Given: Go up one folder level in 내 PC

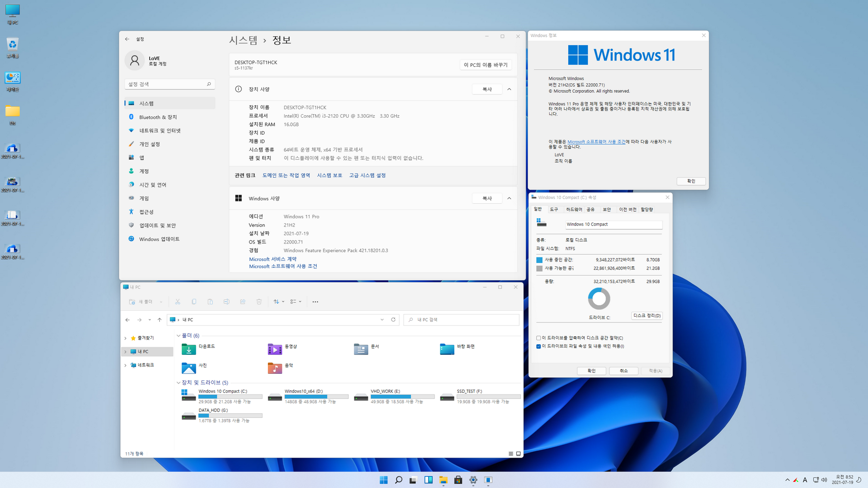Looking at the screenshot, I should point(159,320).
